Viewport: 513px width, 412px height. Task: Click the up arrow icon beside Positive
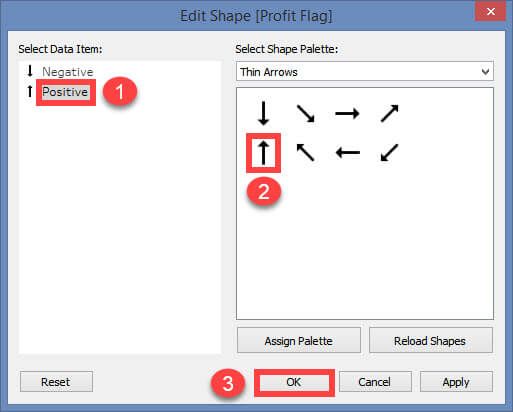[30, 91]
